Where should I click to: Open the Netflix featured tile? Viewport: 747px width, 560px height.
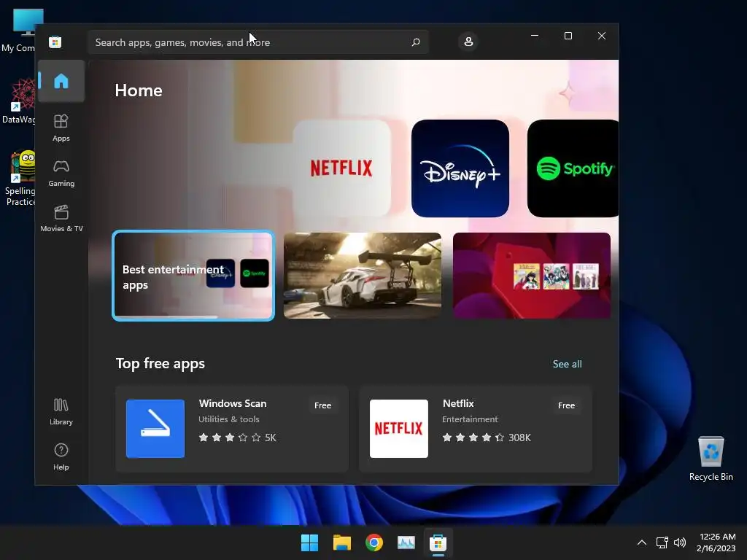pos(341,168)
